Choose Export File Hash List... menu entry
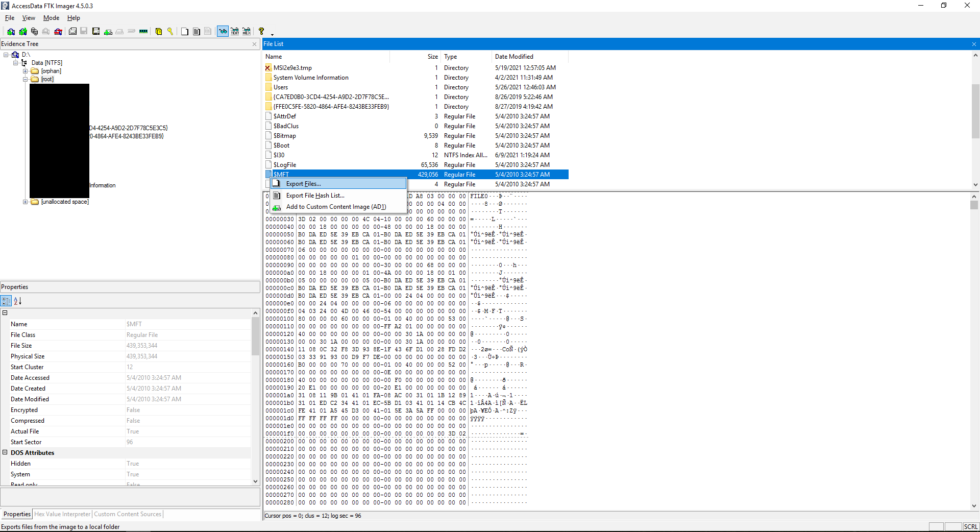This screenshot has height=532, width=980. click(x=338, y=196)
